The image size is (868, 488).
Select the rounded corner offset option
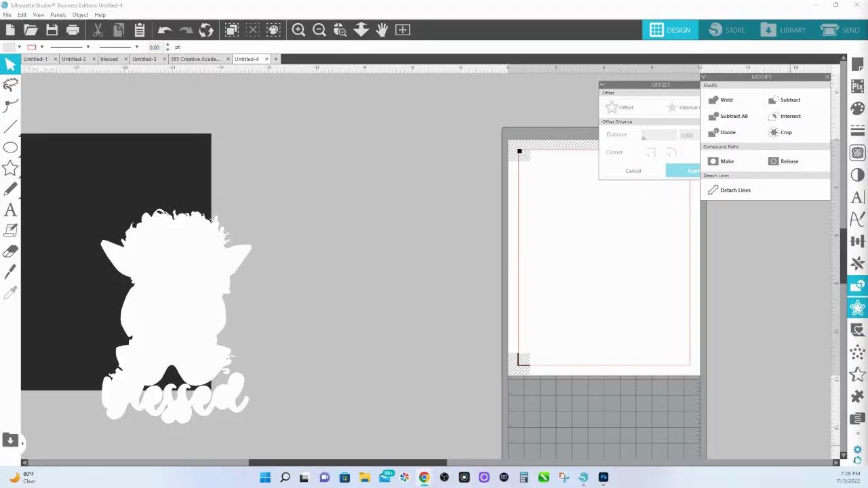tap(671, 152)
